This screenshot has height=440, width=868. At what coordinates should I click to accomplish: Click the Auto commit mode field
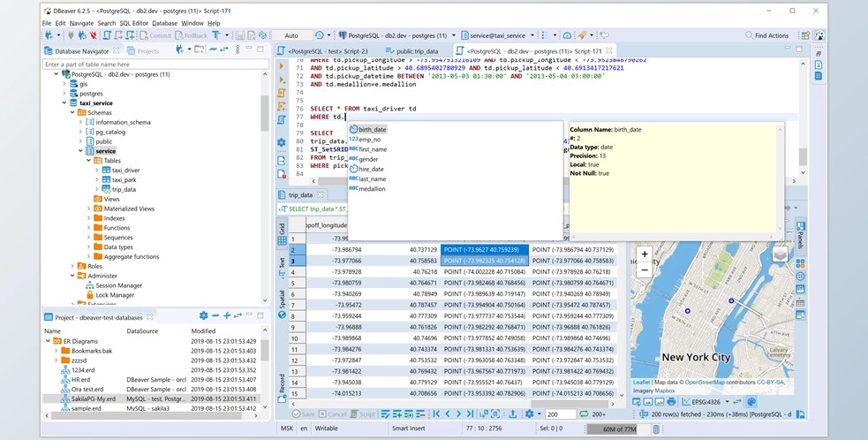[291, 35]
